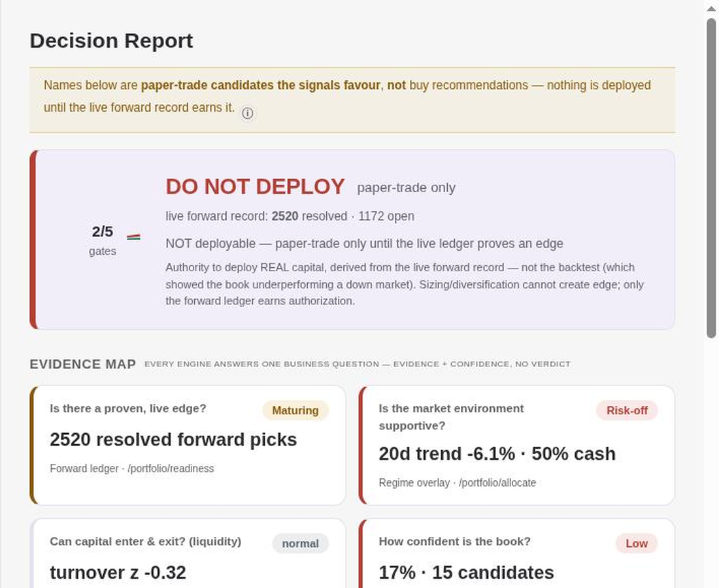Click '20d trend -6.1% · 50% cash' value
The height and width of the screenshot is (588, 719).
497,453
